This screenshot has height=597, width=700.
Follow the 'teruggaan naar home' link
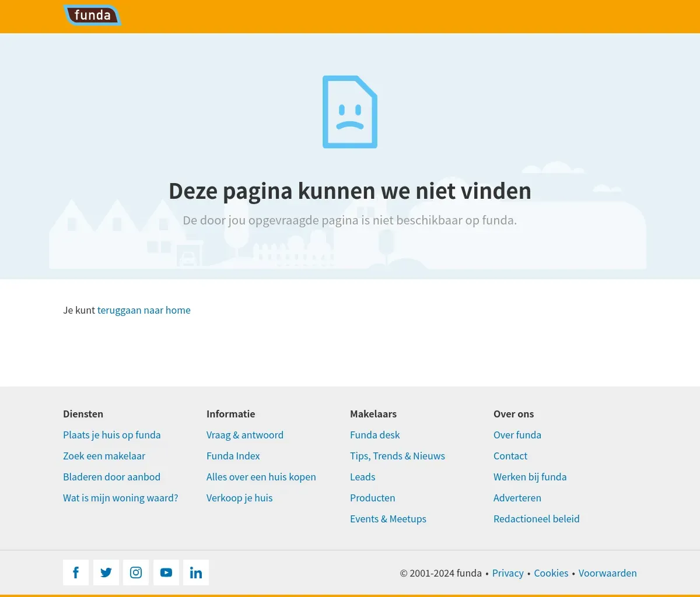click(x=144, y=310)
